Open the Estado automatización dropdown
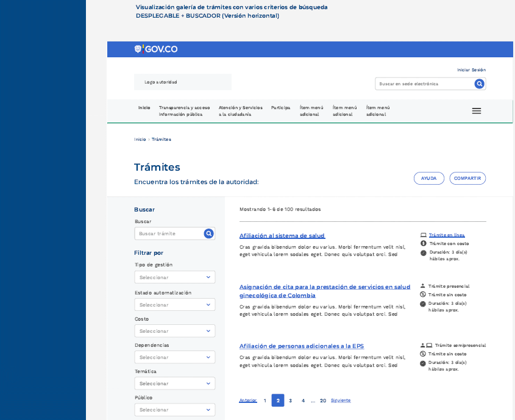The image size is (515, 420). pos(175,305)
